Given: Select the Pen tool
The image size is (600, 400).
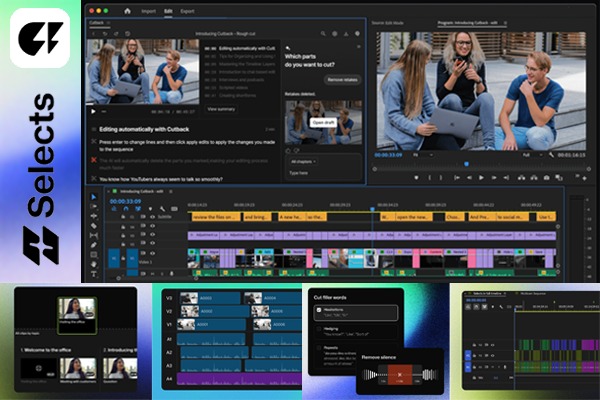Looking at the screenshot, I should coord(94,245).
